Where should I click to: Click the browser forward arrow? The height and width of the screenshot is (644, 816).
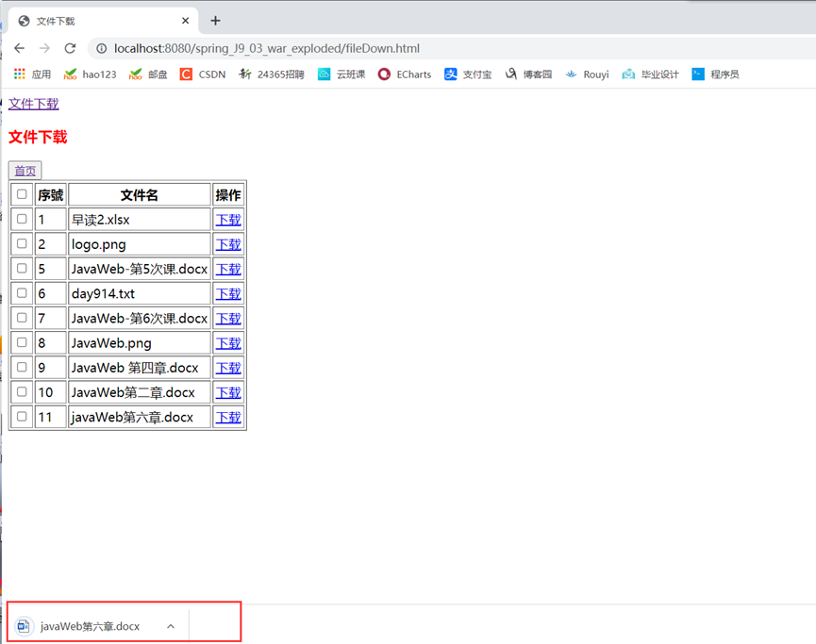(44, 48)
